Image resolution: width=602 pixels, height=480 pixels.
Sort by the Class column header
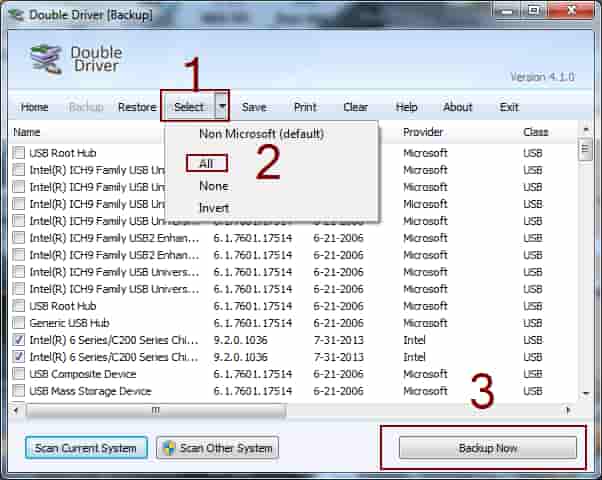[x=536, y=132]
